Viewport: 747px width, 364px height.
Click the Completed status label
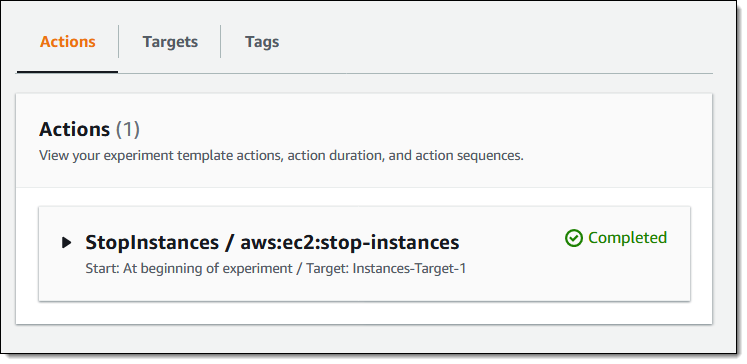click(627, 238)
